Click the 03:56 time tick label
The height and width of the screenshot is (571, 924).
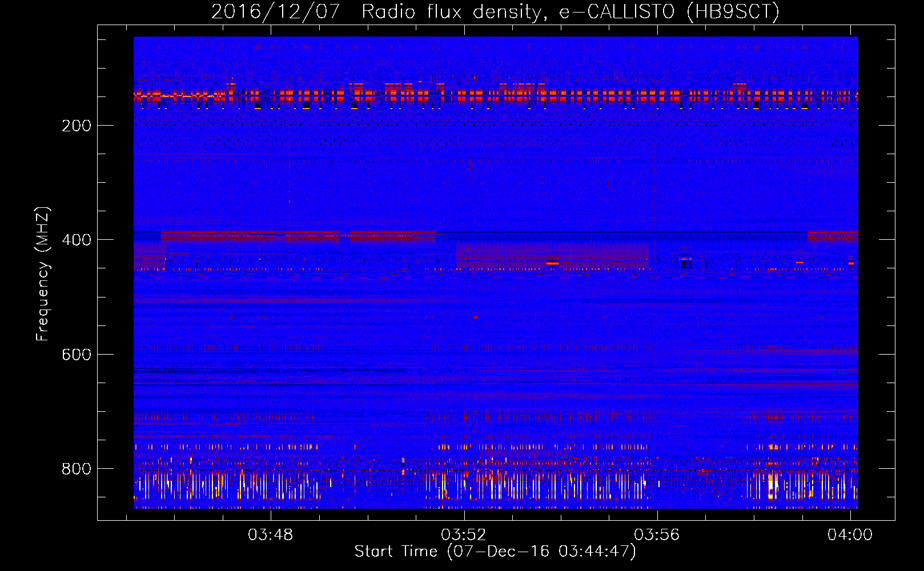[657, 534]
